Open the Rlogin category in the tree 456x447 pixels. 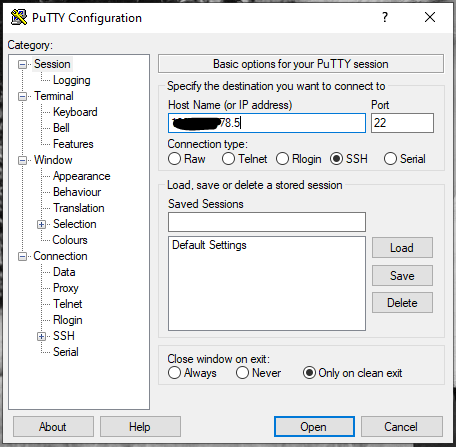(68, 320)
